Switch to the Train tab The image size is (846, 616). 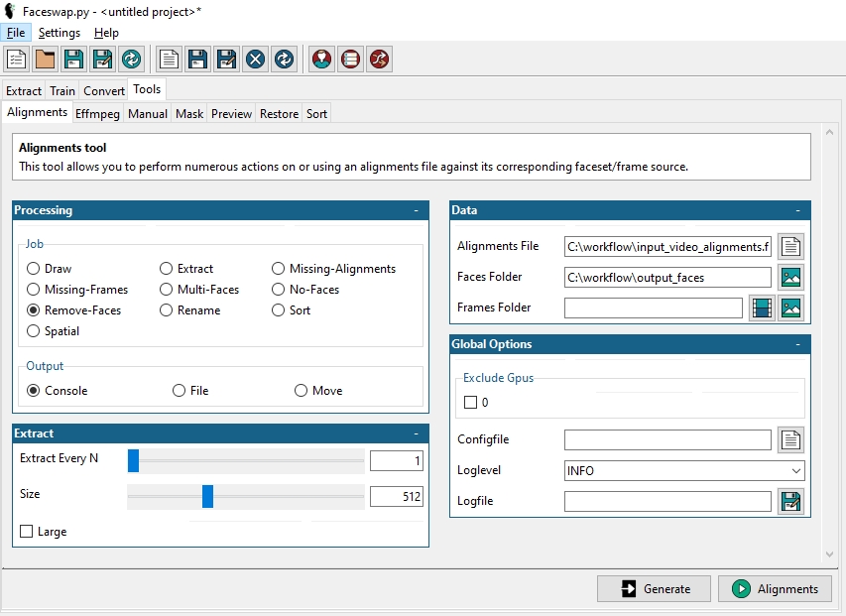62,90
